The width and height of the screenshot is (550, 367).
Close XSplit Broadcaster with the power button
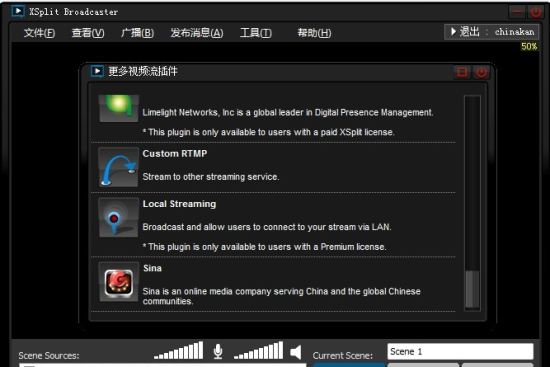click(536, 12)
